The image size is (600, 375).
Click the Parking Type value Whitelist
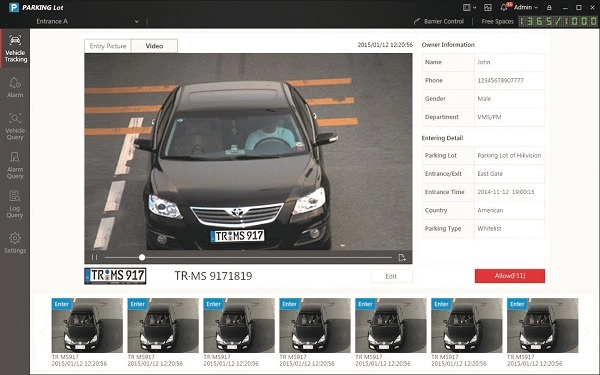coord(489,228)
